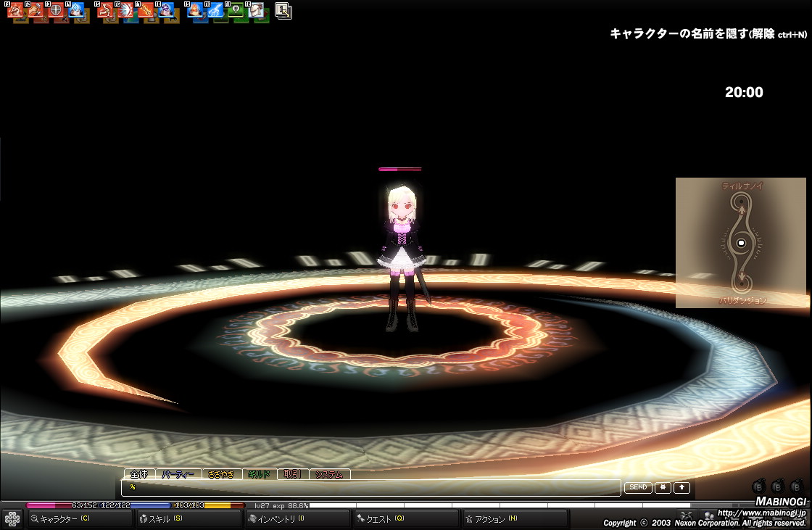The height and width of the screenshot is (530, 812).
Task: Activate the F10 lightning bolt skill icon
Action: [215, 11]
